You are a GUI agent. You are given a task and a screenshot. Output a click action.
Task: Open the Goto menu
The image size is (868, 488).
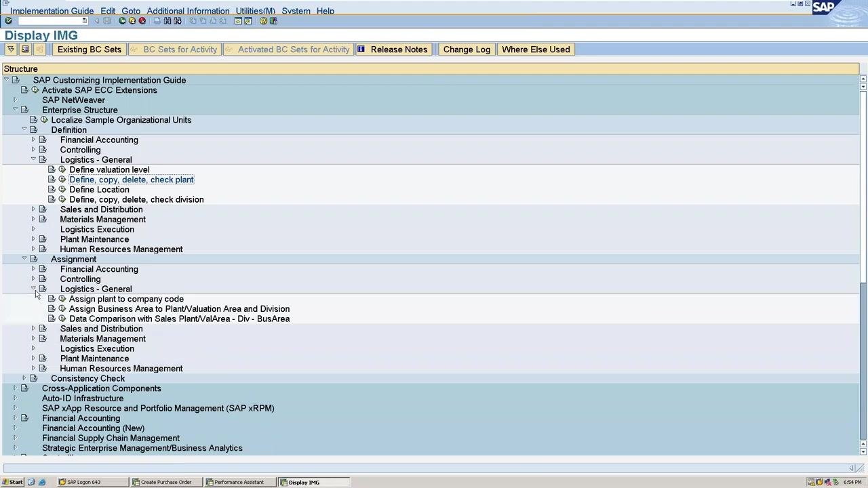click(x=131, y=11)
